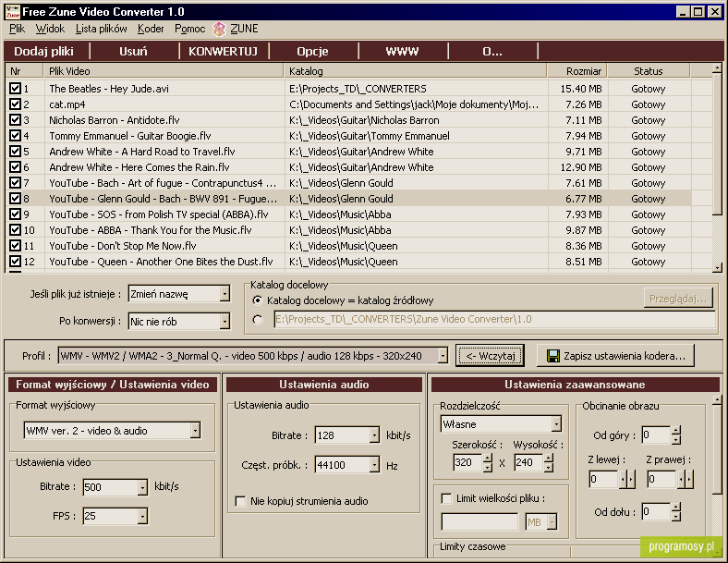Viewport: 728px width, 563px height.
Task: Increase Szerokość value with up arrow
Action: click(x=488, y=458)
